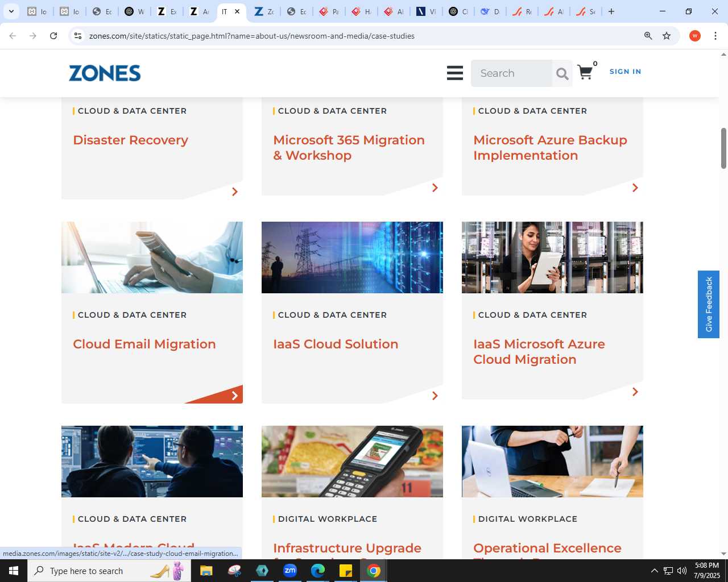
Task: Open the Windows Start menu
Action: pyautogui.click(x=14, y=571)
